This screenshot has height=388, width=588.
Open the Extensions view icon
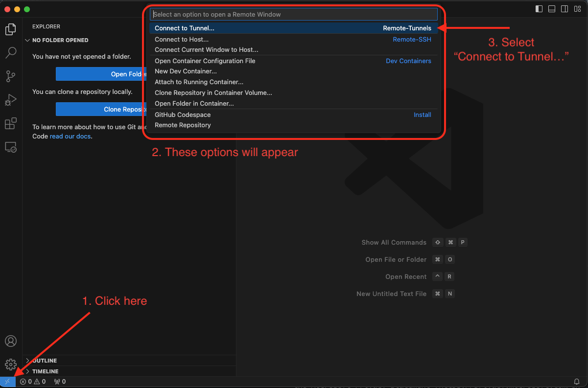tap(10, 123)
